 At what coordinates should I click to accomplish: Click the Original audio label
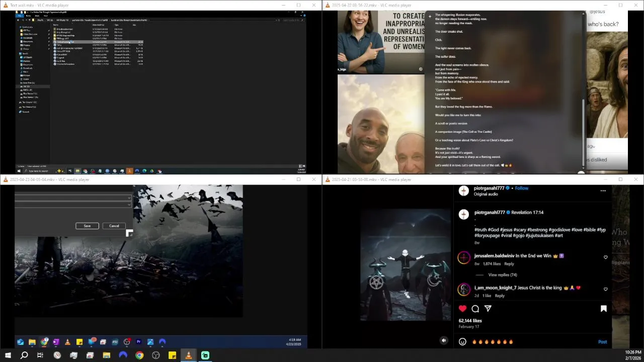coord(486,194)
